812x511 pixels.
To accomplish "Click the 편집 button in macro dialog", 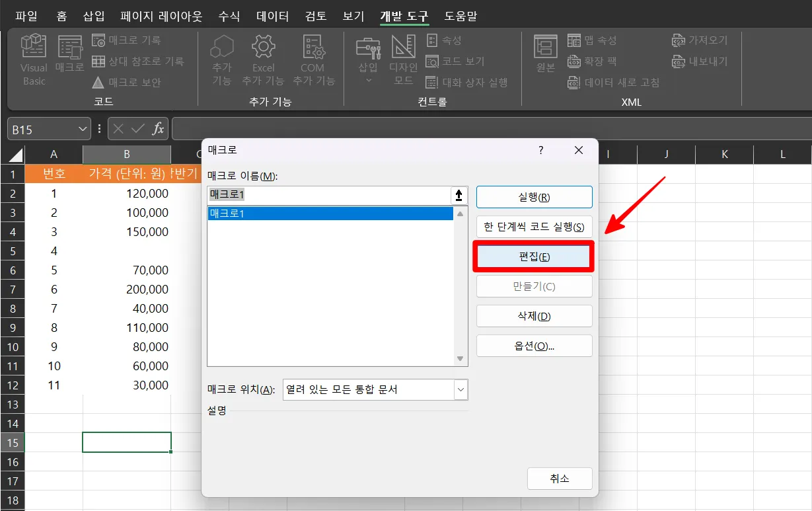I will (x=533, y=256).
